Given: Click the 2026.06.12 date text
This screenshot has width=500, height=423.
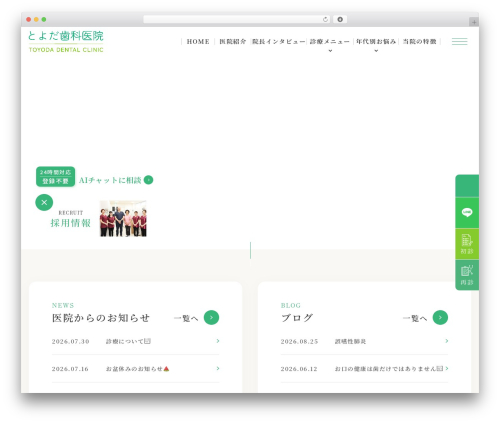Looking at the screenshot, I should click(x=299, y=369).
